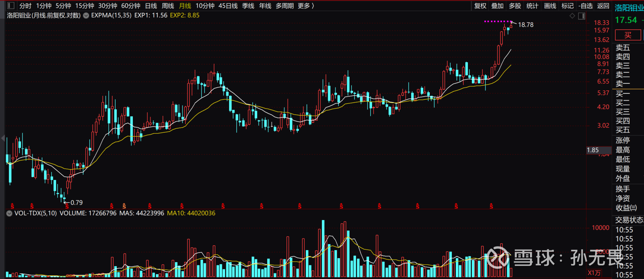Click the X1万 volume unit label
This screenshot has width=644, height=279.
click(x=594, y=273)
